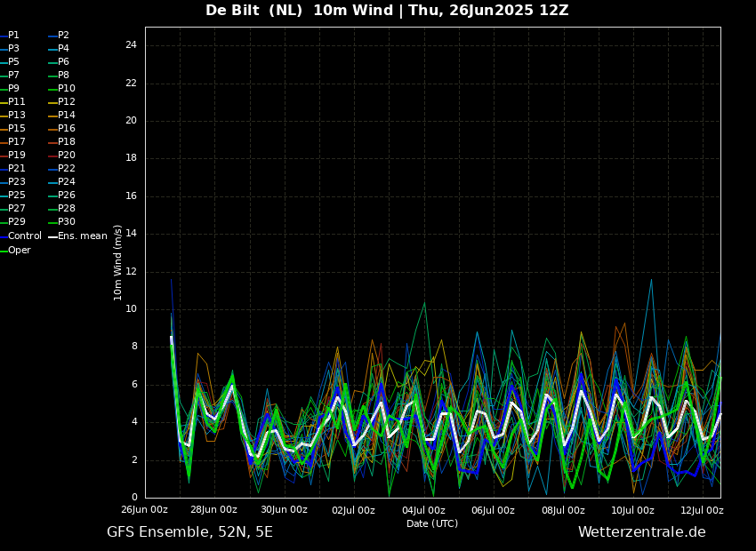
Task: Click the 24 value on y-axis
Action: pos(131,45)
